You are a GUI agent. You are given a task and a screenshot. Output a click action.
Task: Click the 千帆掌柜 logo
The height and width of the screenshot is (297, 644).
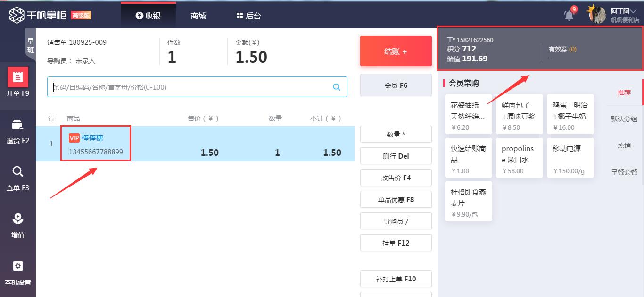(17, 15)
